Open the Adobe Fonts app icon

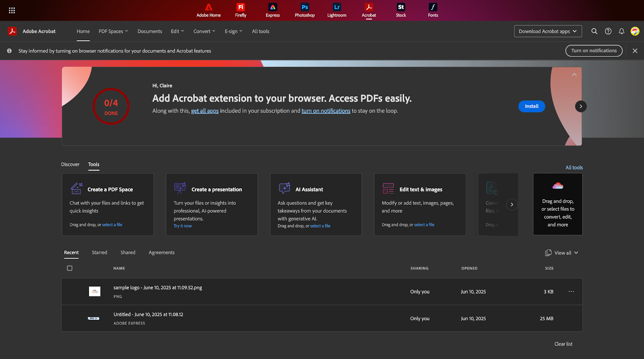click(x=433, y=10)
